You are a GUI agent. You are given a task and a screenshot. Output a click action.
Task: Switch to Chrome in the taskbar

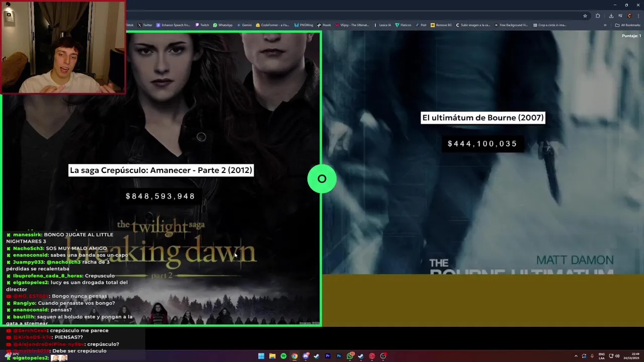point(294,356)
